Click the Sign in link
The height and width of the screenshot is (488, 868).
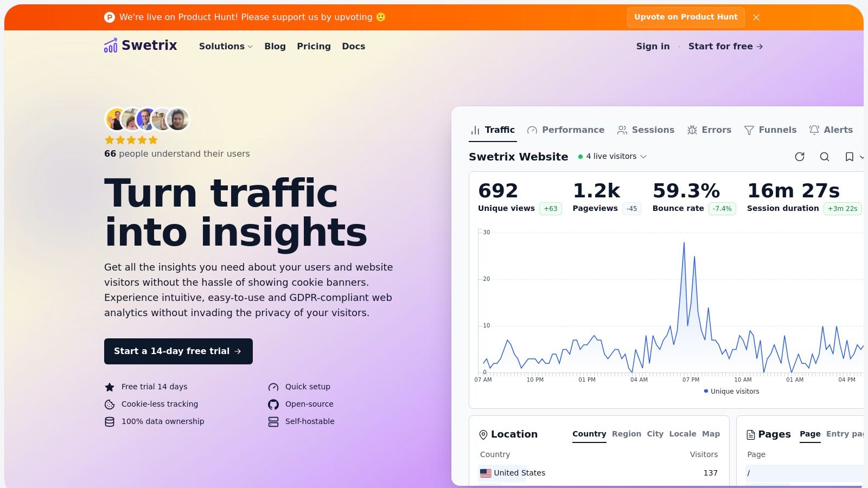click(653, 47)
